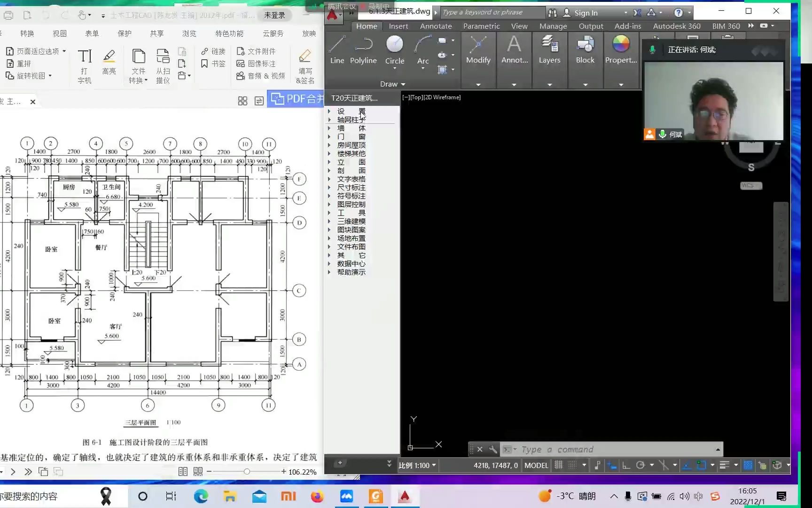Choose the Polyline tool
This screenshot has height=508, width=812.
click(x=363, y=50)
